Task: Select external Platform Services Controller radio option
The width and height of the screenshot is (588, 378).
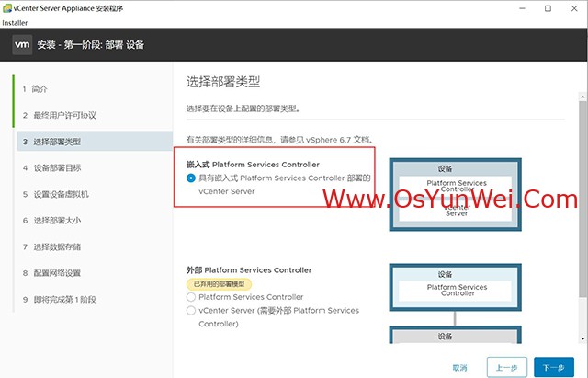Action: click(x=191, y=297)
